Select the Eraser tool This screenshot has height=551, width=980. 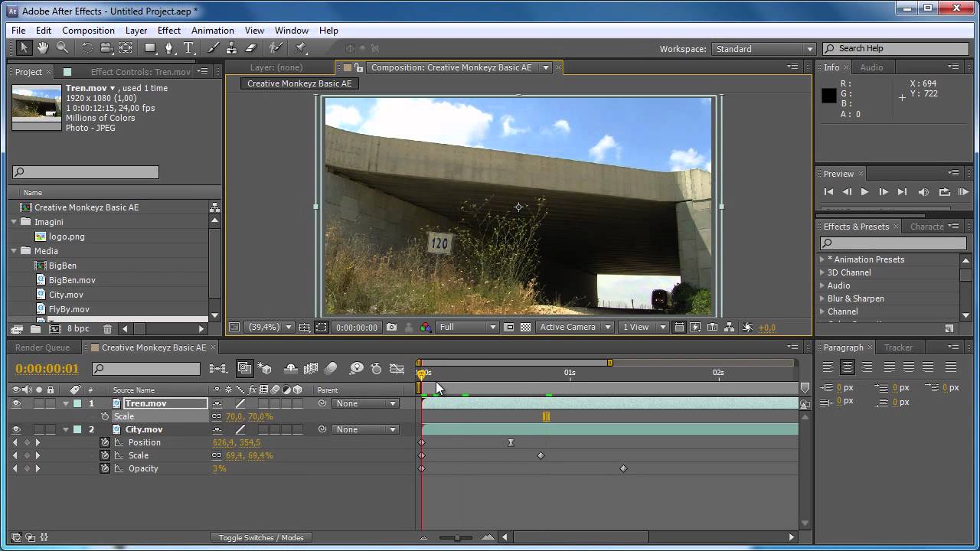pyautogui.click(x=251, y=47)
